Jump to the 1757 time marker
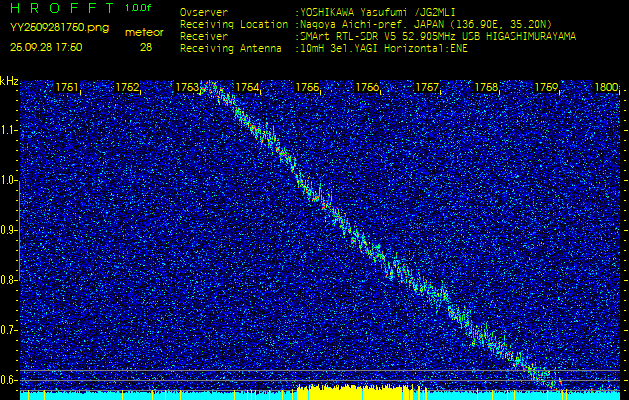Screen dimensions: 629x400 coord(427,88)
